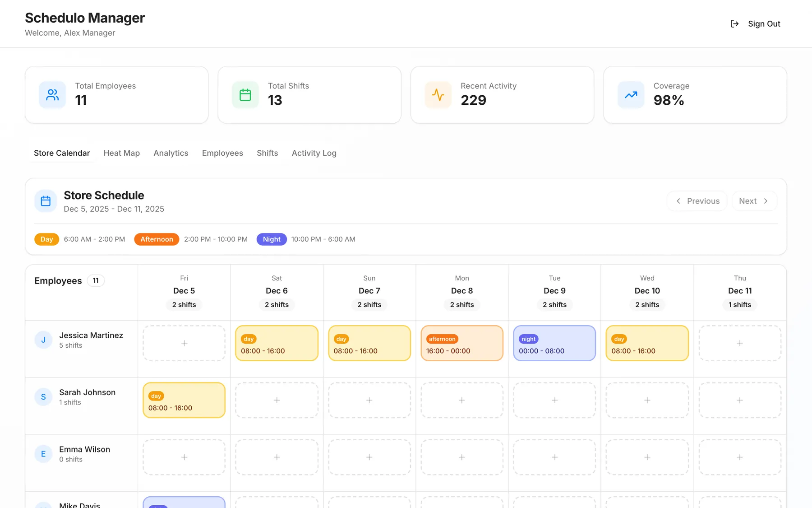
Task: Click the Recent Activity pulse icon
Action: (438, 95)
